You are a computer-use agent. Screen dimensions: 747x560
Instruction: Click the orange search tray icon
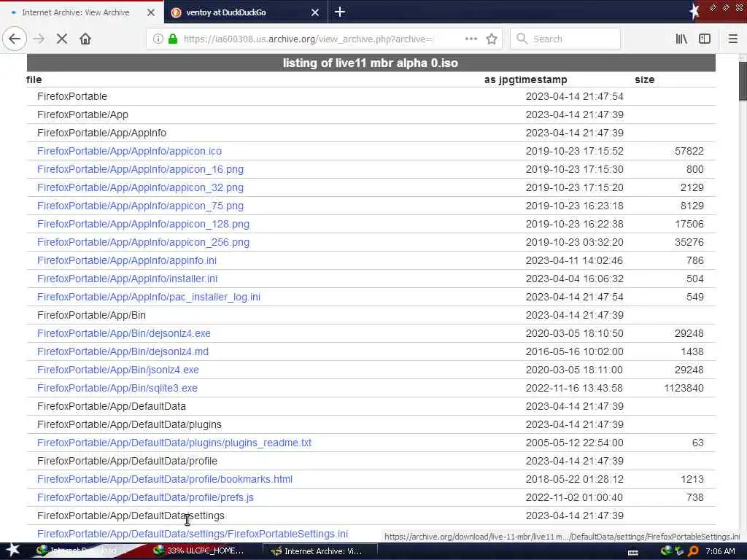tap(693, 551)
